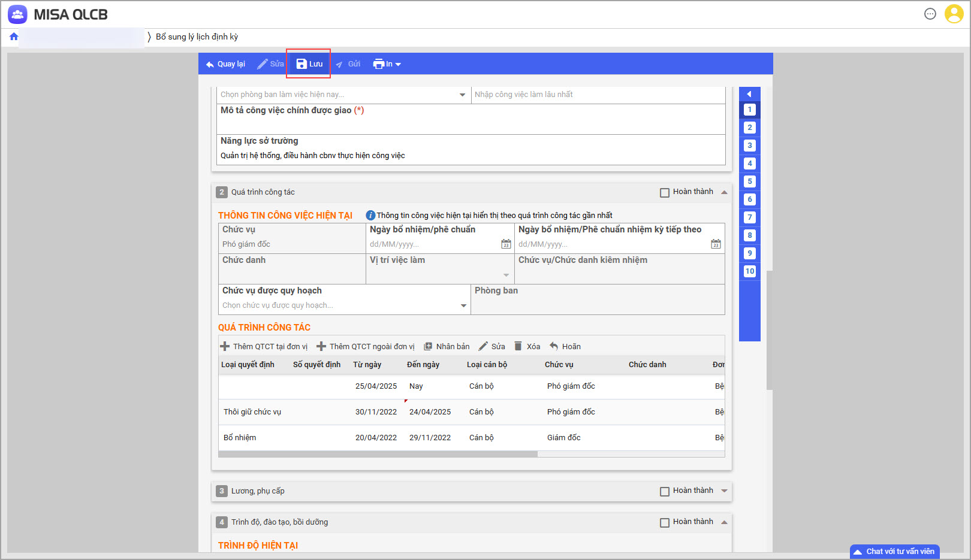Viewport: 971px width, 560px height.
Task: Click the user avatar icon
Action: (954, 14)
